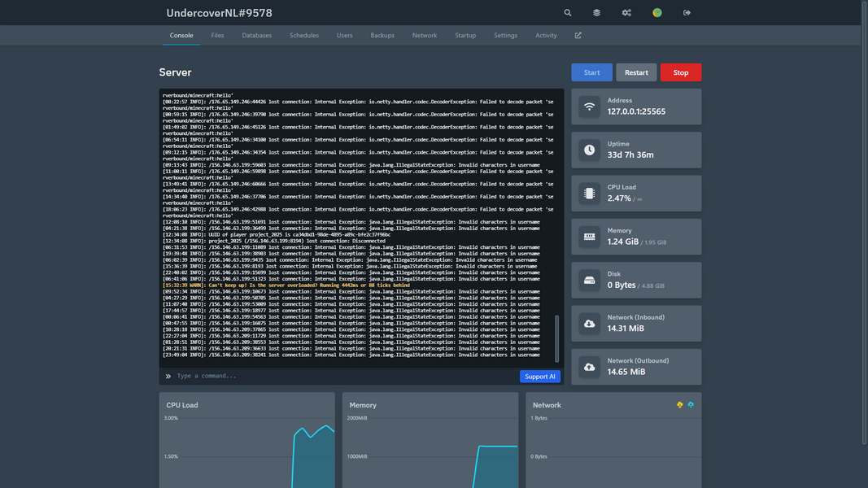Click the 2000MiB axis label in Memory chart
Screen dimensions: 868x488
pos(357,418)
